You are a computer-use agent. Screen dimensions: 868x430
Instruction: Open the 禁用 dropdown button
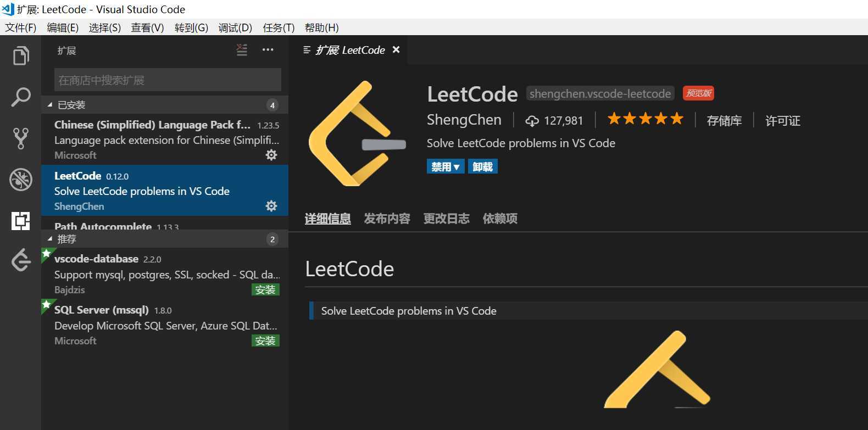(446, 166)
